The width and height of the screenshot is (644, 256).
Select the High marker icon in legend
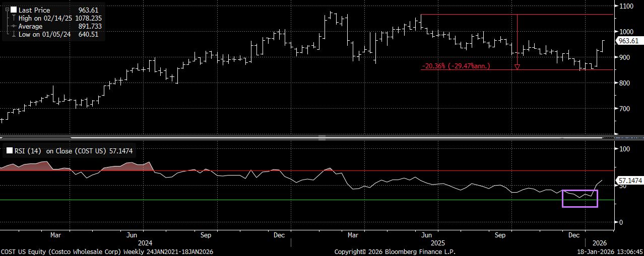pyautogui.click(x=13, y=18)
